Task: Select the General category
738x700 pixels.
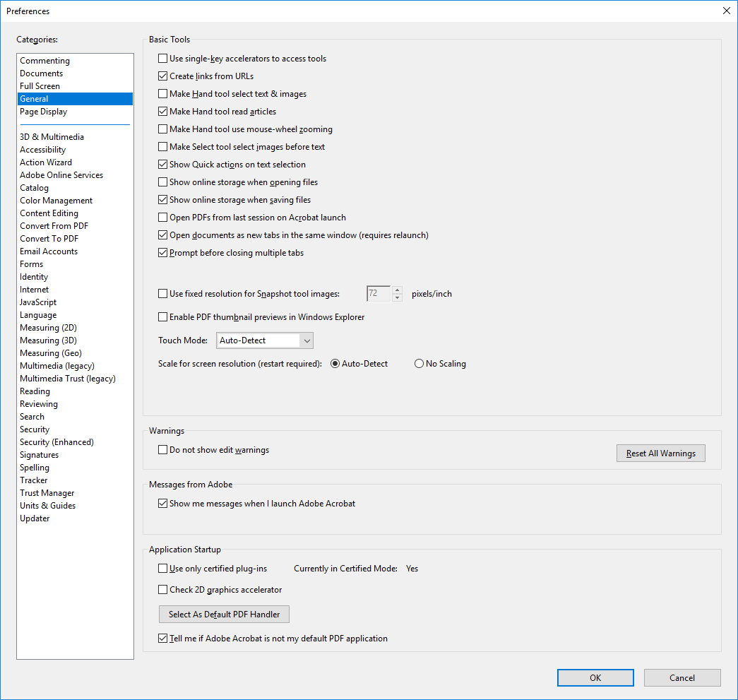Action: tap(76, 99)
